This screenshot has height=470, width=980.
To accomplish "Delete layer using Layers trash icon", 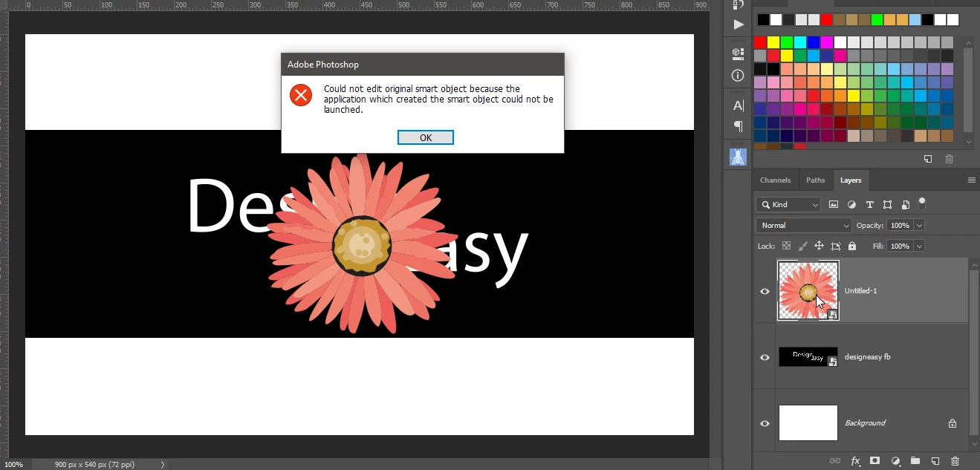I will pyautogui.click(x=955, y=461).
